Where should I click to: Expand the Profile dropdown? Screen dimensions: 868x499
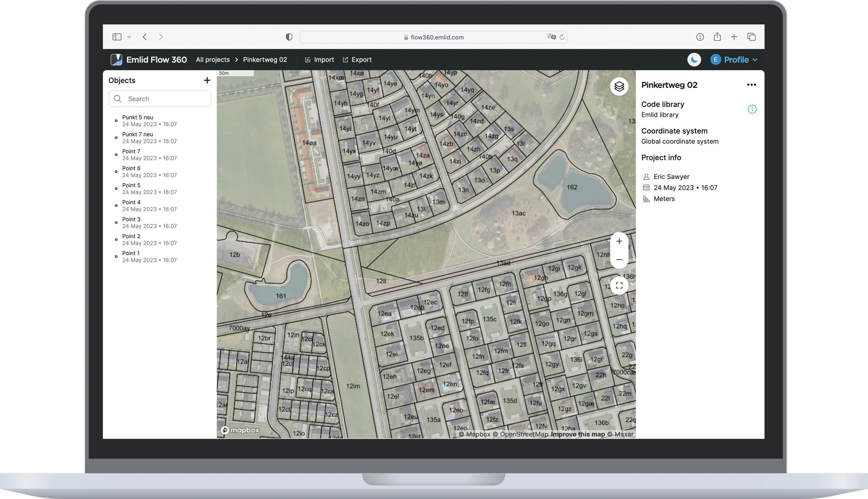(x=734, y=60)
